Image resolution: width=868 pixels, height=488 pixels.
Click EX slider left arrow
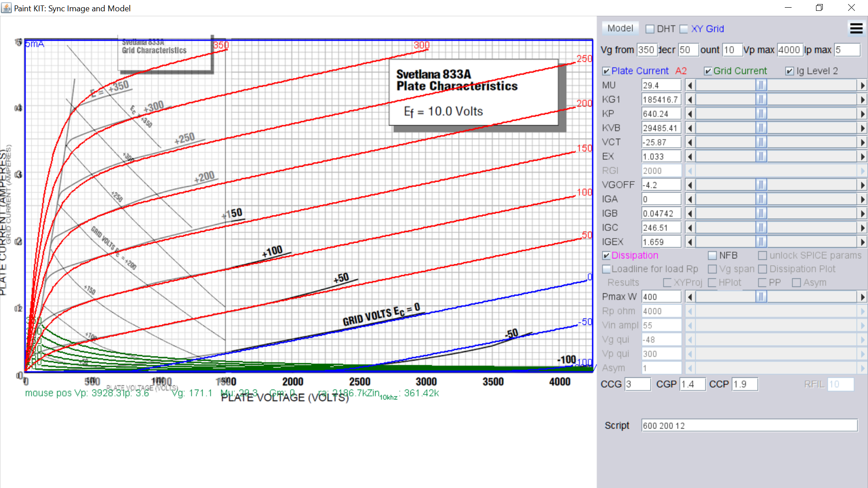point(690,157)
